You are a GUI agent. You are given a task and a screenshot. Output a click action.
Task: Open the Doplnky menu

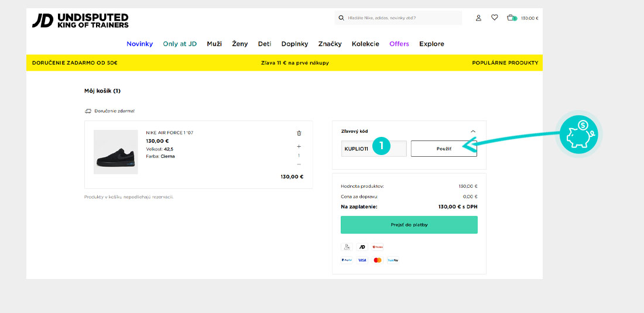pos(294,44)
